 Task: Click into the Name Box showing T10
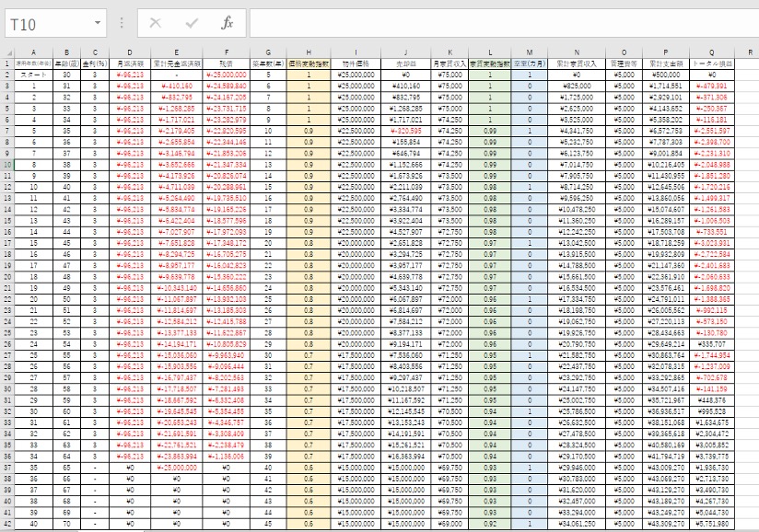pos(49,23)
